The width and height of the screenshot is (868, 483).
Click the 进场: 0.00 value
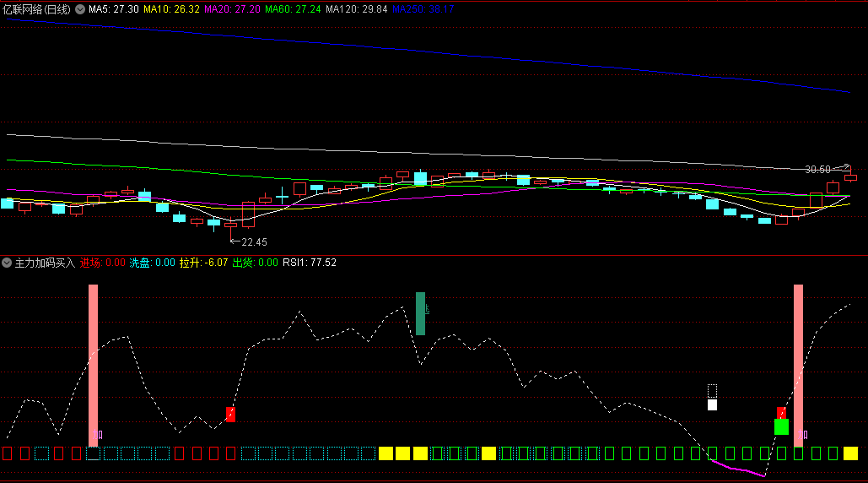pos(102,263)
